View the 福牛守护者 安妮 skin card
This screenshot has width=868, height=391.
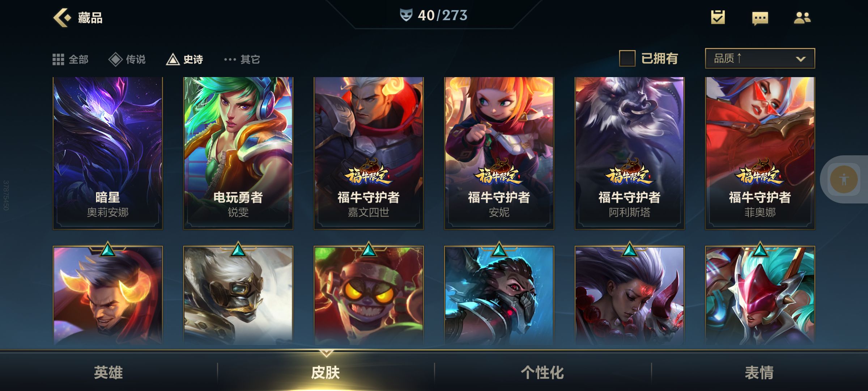pyautogui.click(x=499, y=153)
